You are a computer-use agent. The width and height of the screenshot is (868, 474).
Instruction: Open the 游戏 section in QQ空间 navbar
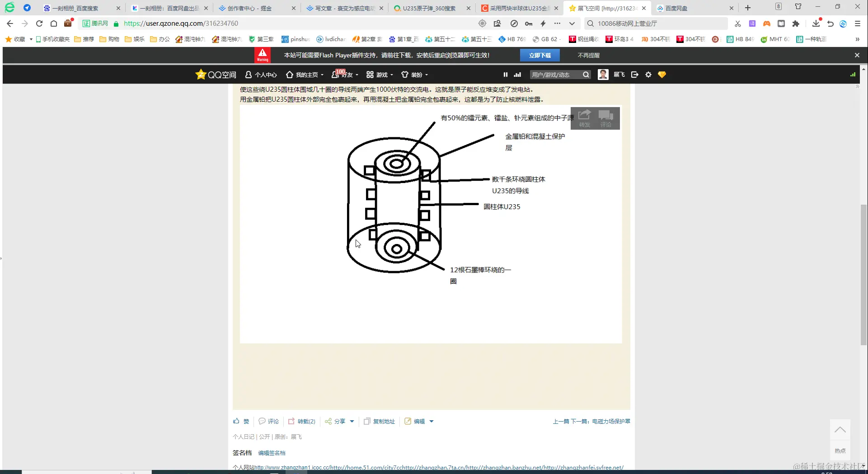tap(380, 75)
